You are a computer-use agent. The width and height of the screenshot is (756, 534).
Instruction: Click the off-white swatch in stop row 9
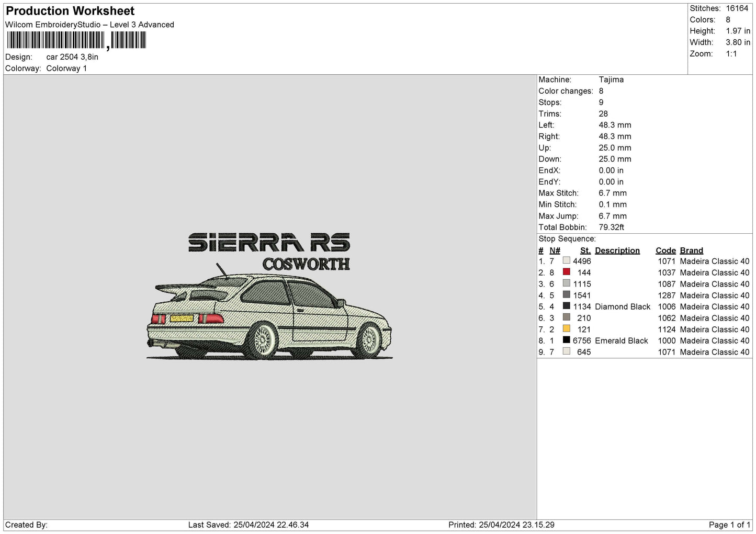coord(566,351)
